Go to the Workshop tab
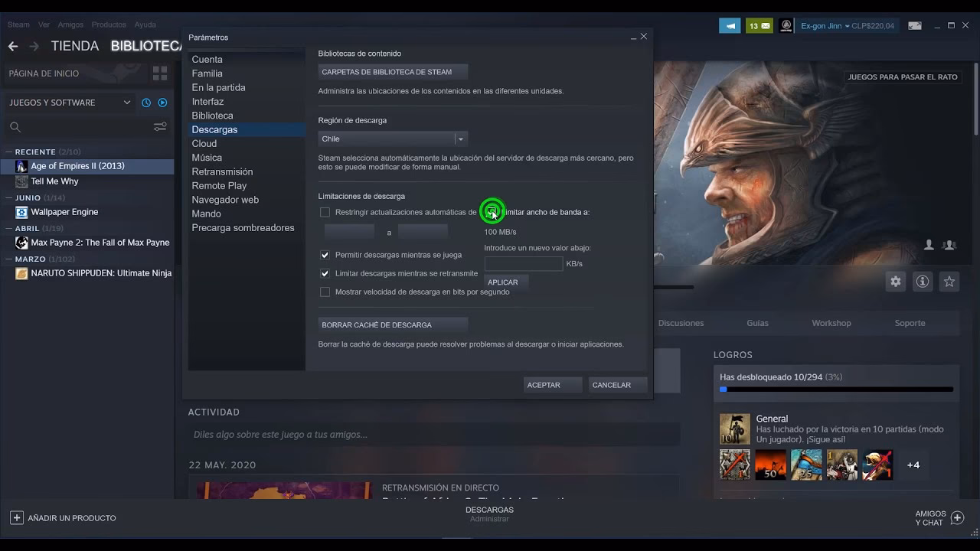This screenshot has height=551, width=980. click(x=831, y=323)
